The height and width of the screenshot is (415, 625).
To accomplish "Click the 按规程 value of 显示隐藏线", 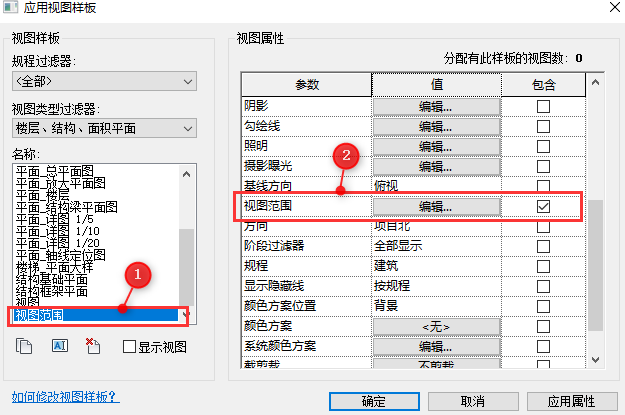I will click(392, 286).
